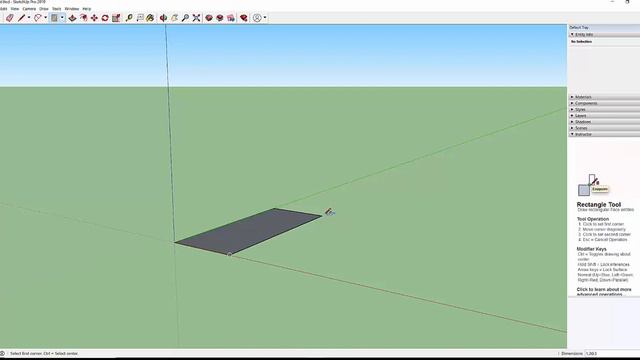Open the account dropdown arrow
The image size is (640, 360).
pyautogui.click(x=265, y=18)
